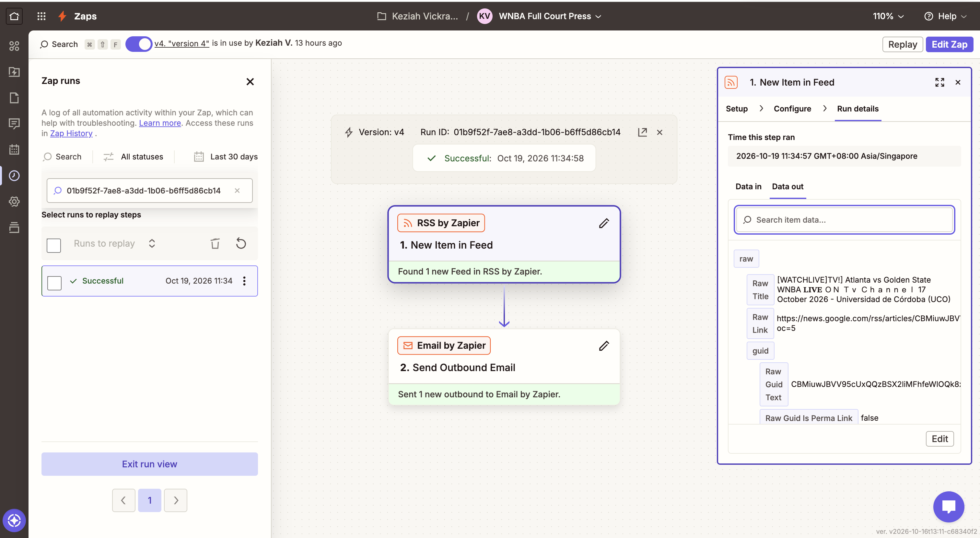Open the versions stack icon in sidebar

(x=14, y=228)
